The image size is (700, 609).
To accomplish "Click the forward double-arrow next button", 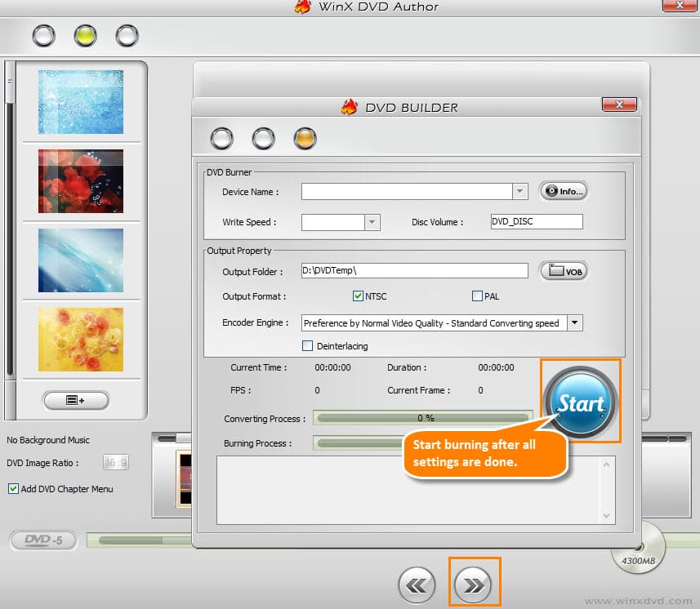I will pos(473,584).
